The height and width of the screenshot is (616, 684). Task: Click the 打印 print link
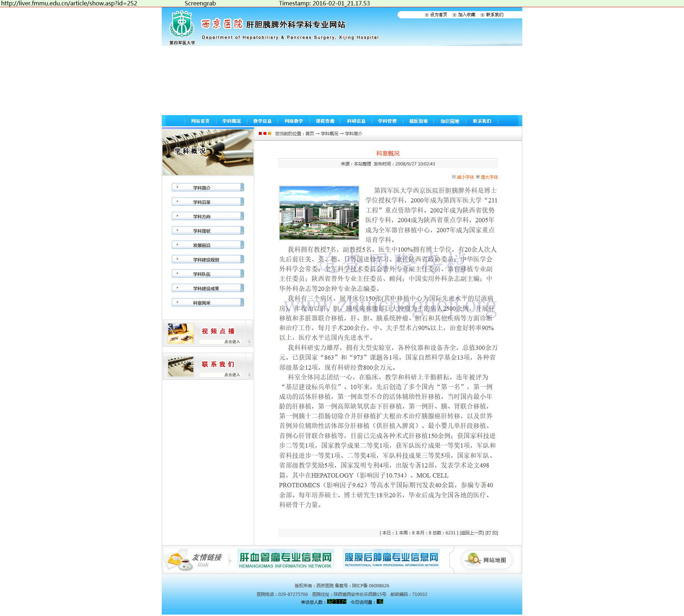point(491,533)
